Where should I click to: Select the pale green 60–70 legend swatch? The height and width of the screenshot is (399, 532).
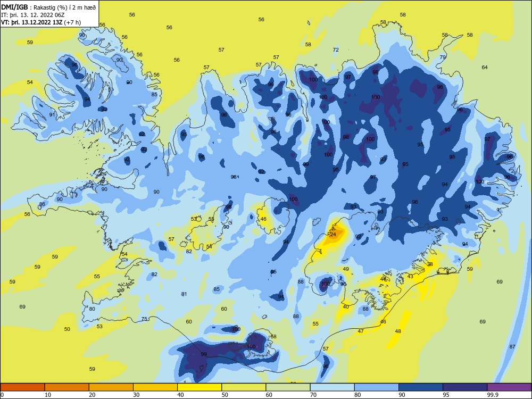[288, 387]
